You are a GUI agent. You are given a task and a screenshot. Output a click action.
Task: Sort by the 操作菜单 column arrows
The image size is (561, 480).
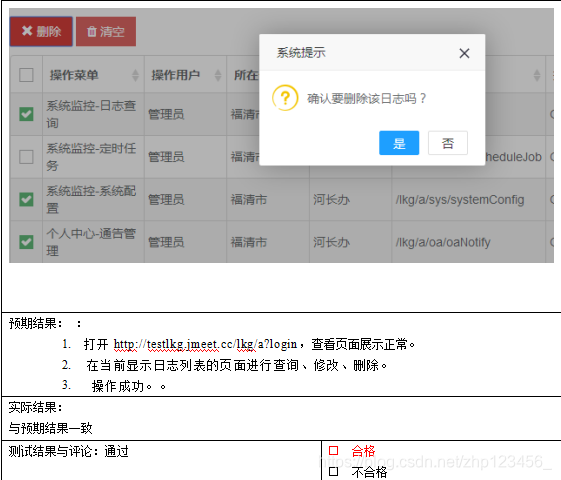[x=135, y=75]
